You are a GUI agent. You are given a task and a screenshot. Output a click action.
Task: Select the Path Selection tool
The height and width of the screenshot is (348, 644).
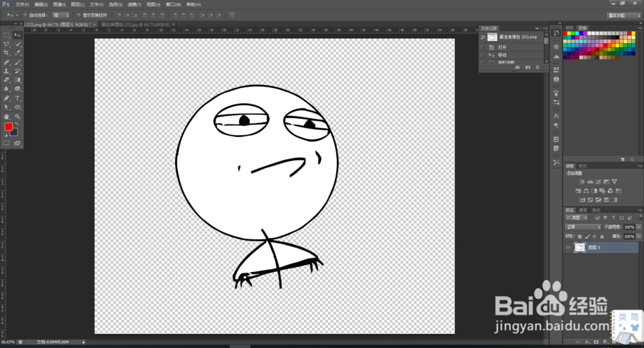(x=6, y=107)
